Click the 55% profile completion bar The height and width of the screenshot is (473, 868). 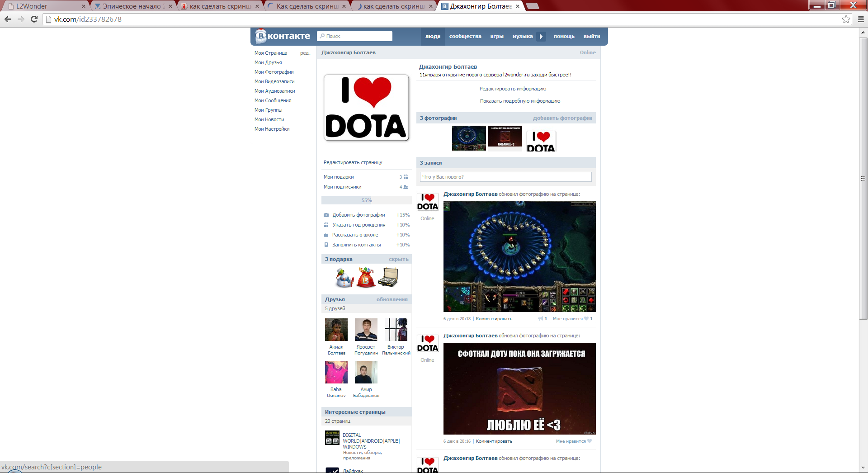[366, 200]
